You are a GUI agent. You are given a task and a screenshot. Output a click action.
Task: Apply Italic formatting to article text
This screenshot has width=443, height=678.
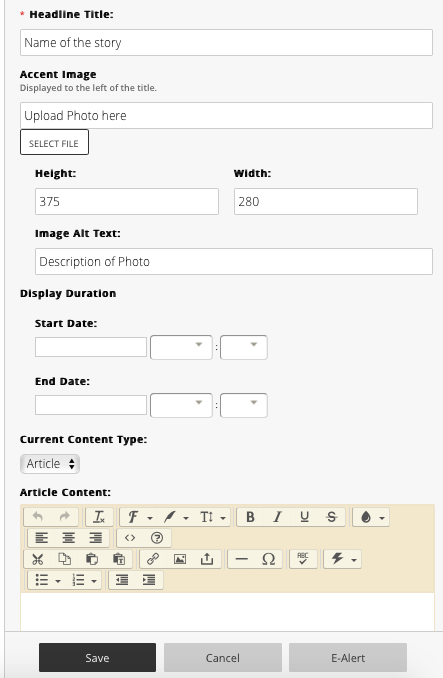[277, 517]
